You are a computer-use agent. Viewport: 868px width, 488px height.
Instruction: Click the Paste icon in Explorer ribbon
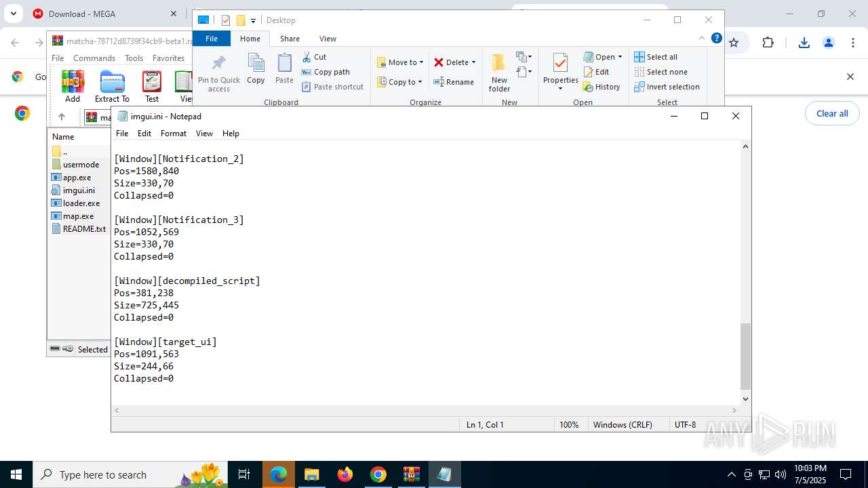coord(284,69)
